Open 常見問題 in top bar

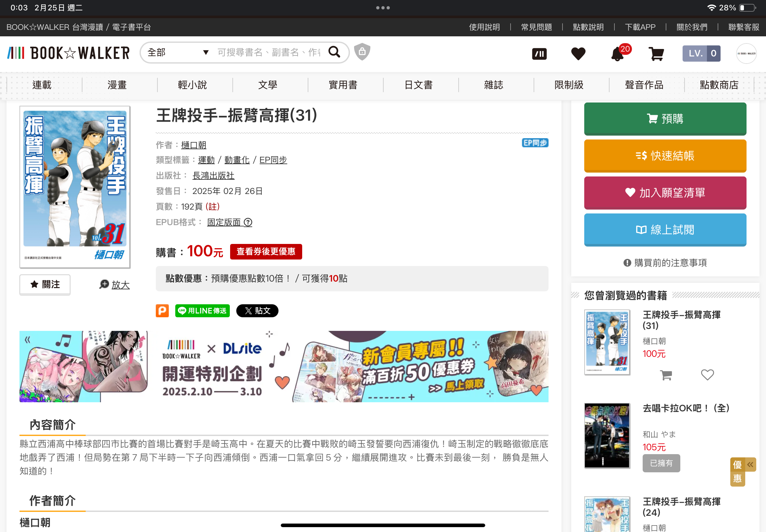(x=536, y=27)
